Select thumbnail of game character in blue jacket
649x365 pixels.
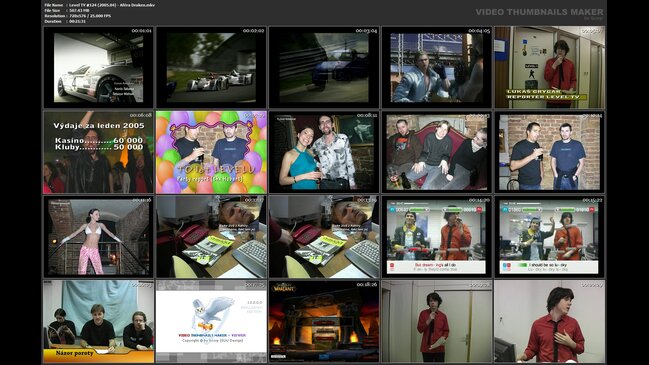[x=437, y=67]
